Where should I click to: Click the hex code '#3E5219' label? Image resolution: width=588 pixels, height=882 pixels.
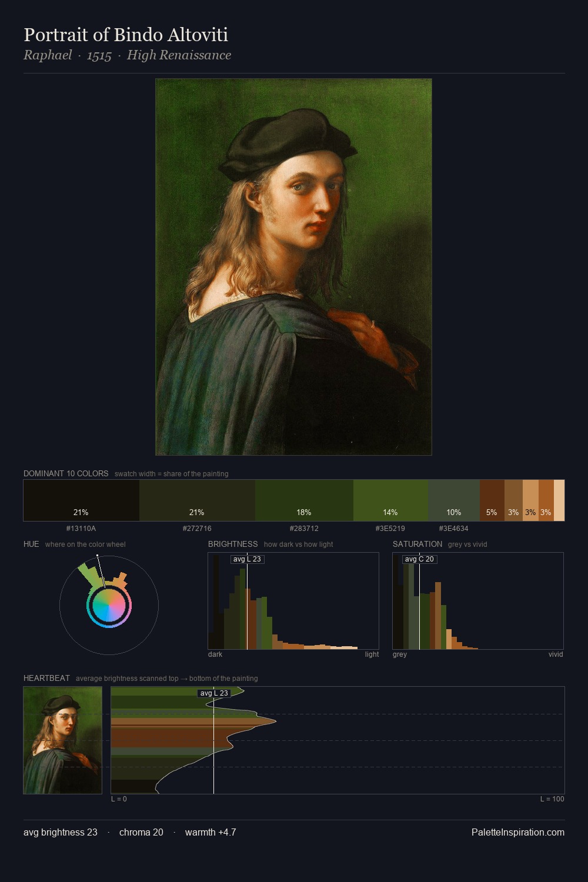tap(390, 529)
